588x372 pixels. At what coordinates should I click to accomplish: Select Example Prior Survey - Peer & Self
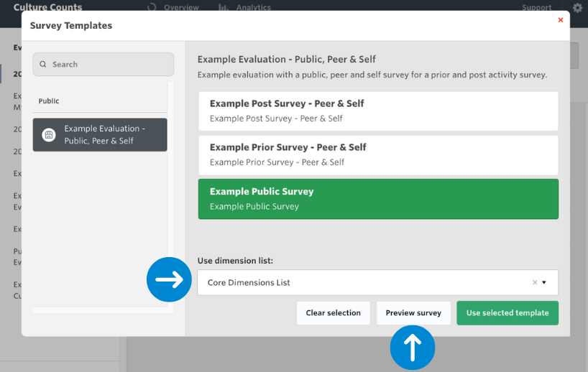click(x=377, y=154)
